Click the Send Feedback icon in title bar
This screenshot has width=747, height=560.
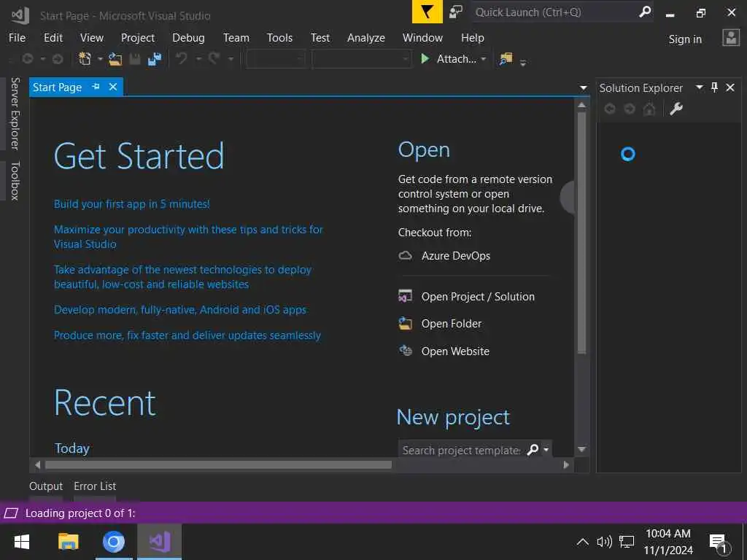pyautogui.click(x=456, y=12)
